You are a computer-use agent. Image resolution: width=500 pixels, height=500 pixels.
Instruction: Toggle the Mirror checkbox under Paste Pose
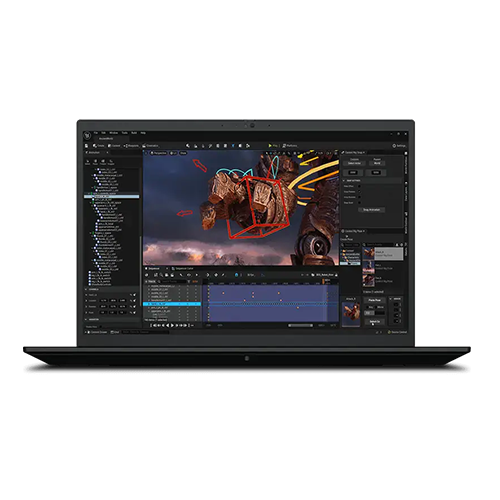(376, 307)
